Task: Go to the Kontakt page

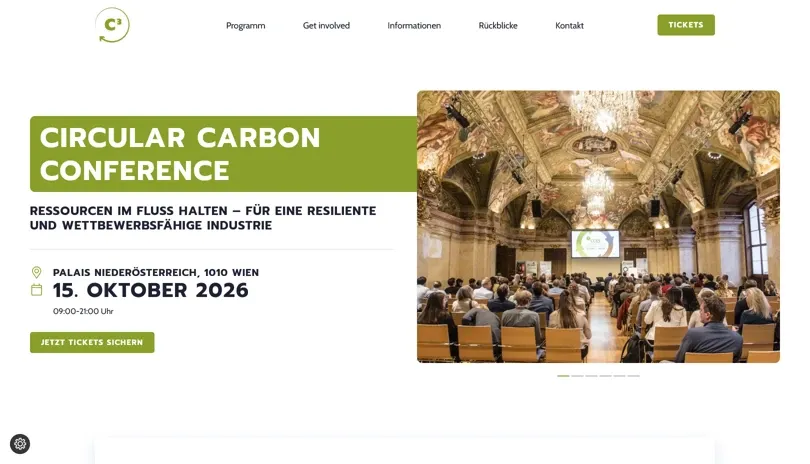Action: (x=569, y=26)
